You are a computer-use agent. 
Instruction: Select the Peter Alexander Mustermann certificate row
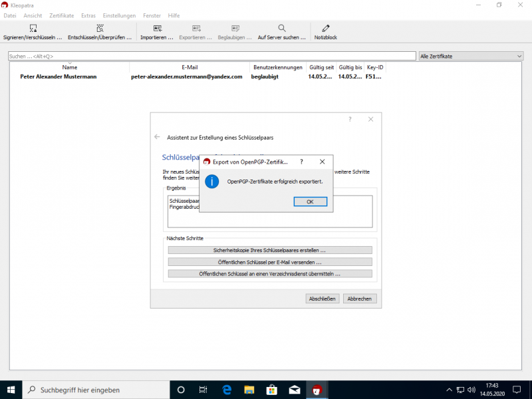point(199,76)
